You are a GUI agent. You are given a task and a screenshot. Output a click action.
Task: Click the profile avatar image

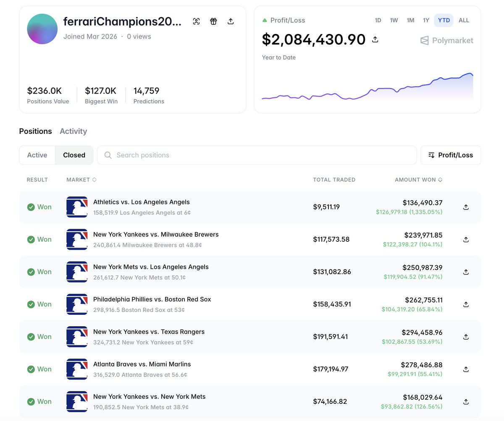[42, 29]
